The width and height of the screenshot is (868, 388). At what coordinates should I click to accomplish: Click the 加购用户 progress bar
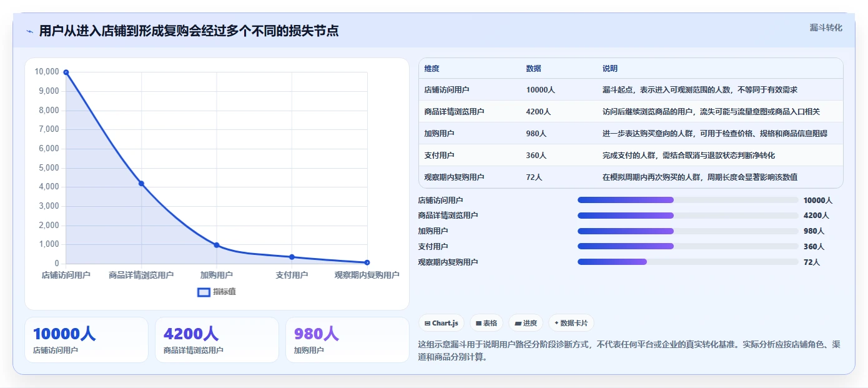tap(688, 231)
